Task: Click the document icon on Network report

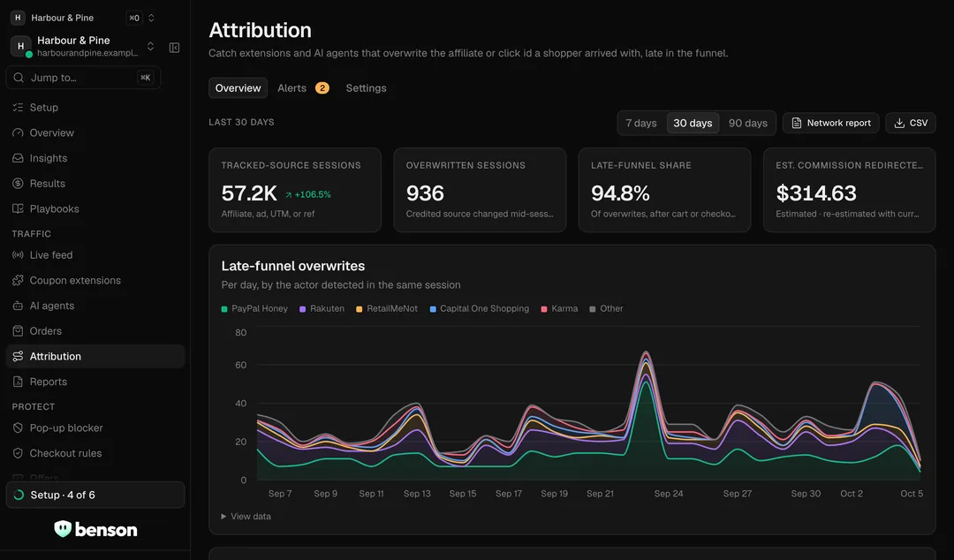Action: 796,123
